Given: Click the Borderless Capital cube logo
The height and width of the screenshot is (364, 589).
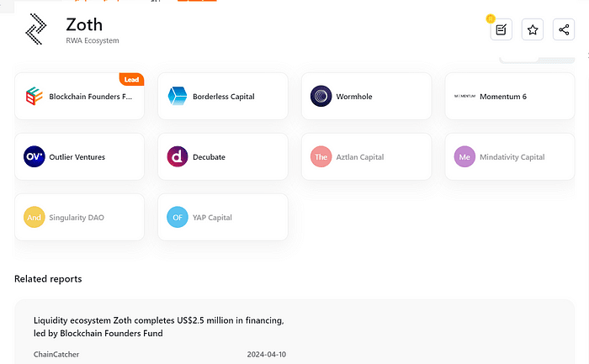Looking at the screenshot, I should click(x=178, y=97).
